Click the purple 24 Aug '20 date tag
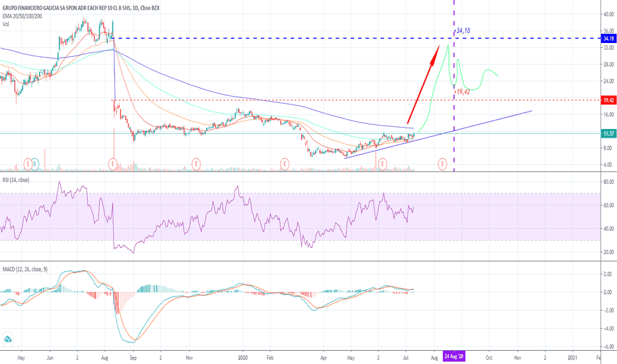Screen dimensions: 617x364 click(453, 357)
